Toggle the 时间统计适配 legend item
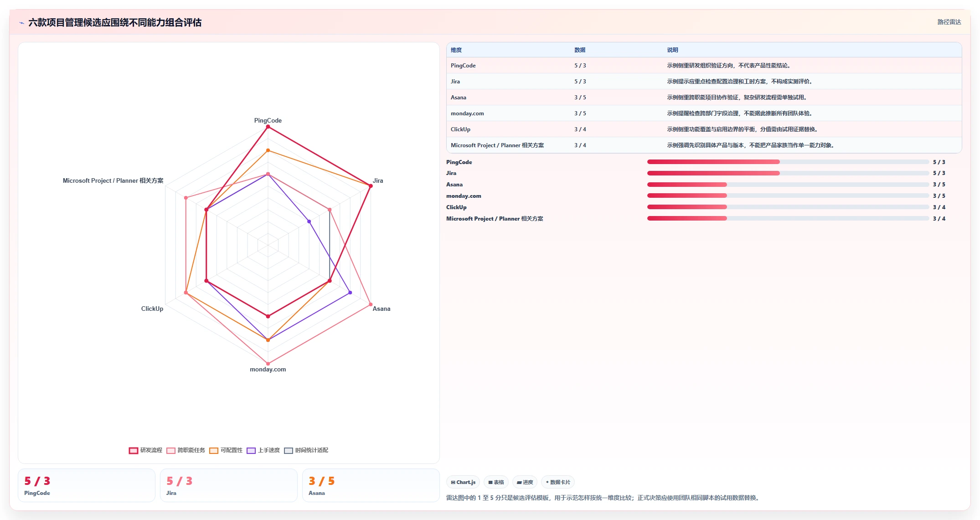The image size is (980, 520). [306, 450]
